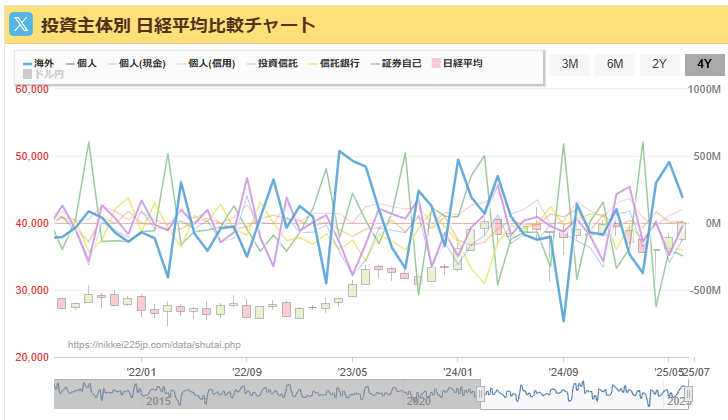
Task: Select the 6M time range
Action: pyautogui.click(x=615, y=64)
